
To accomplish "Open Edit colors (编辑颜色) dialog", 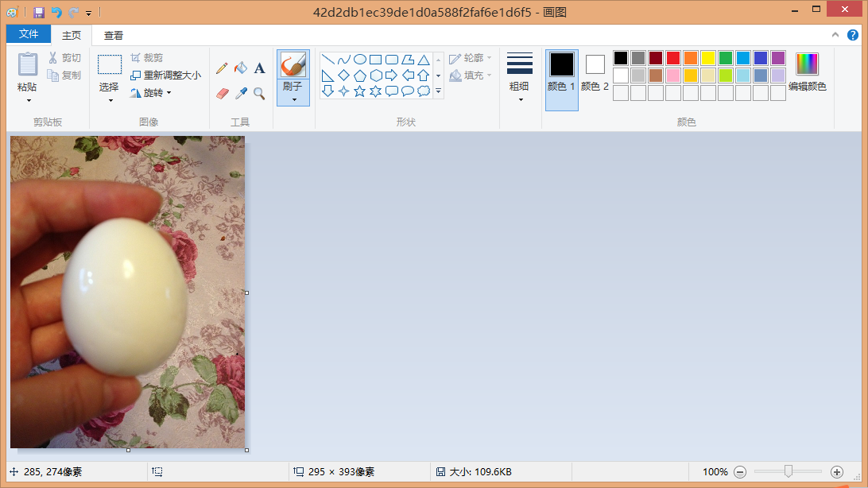I will [x=807, y=72].
